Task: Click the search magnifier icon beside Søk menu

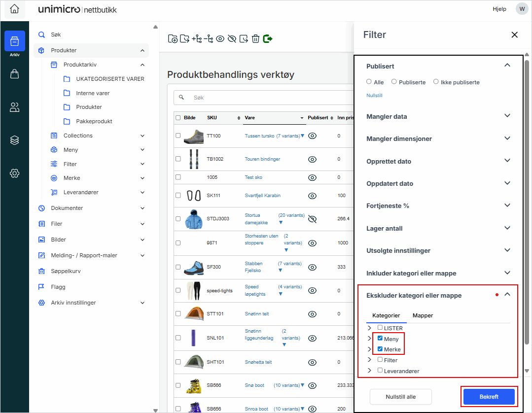Action: tap(41, 34)
